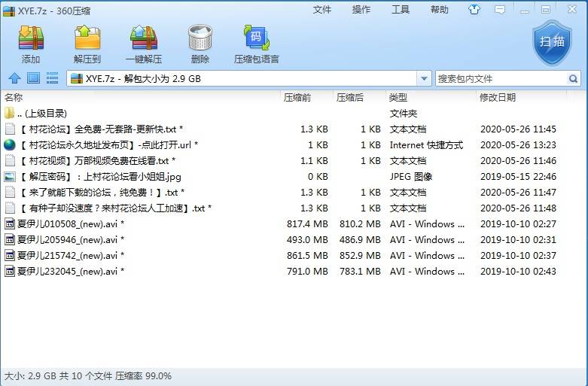Click the magnifier search icon

pyautogui.click(x=573, y=78)
